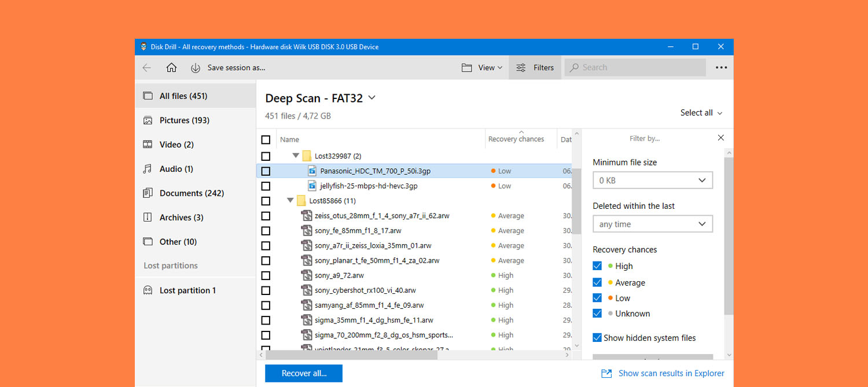Uncheck the High recovery chances filter
This screenshot has height=387, width=868.
click(597, 266)
